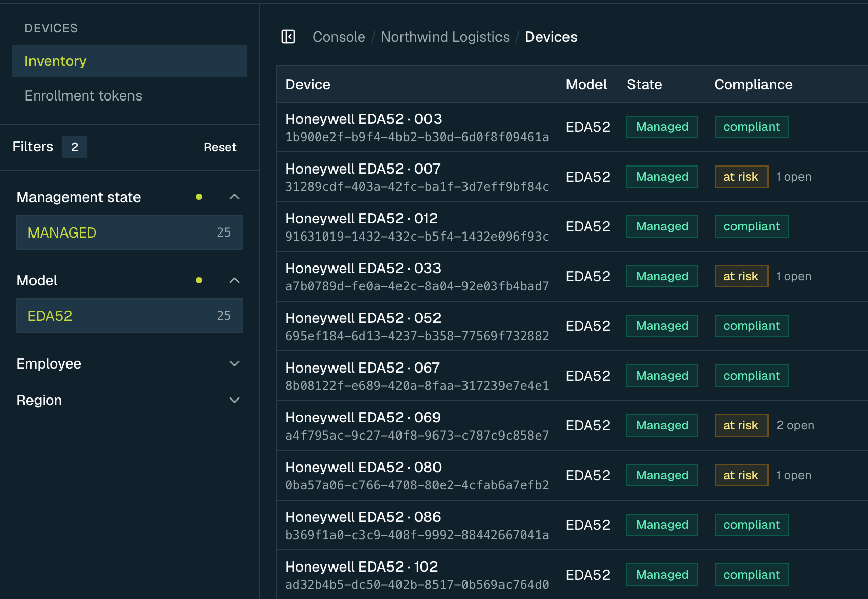Click 1 open issue for device 007
Image resolution: width=868 pixels, height=599 pixels.
point(793,177)
